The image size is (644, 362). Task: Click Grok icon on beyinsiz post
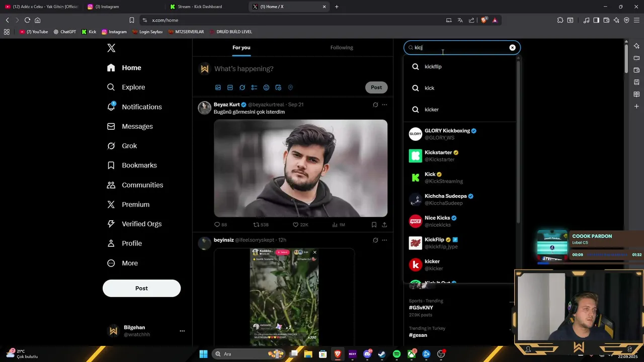click(x=375, y=240)
